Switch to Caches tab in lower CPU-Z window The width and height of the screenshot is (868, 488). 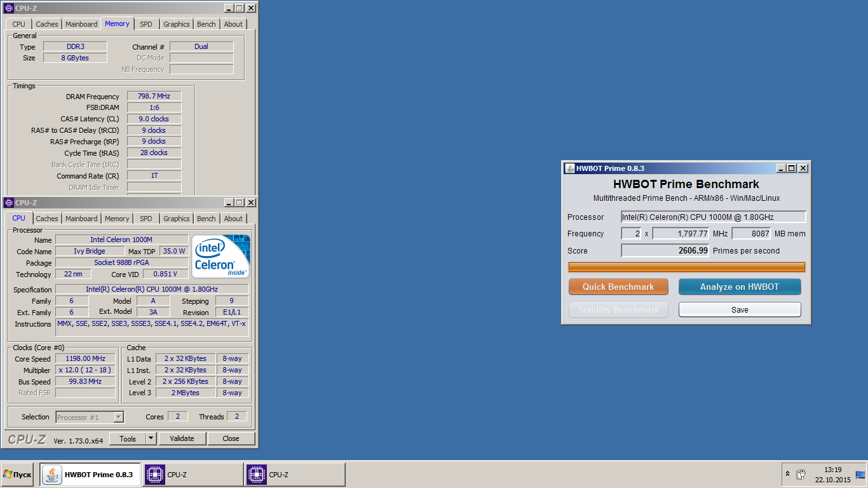[x=47, y=219]
